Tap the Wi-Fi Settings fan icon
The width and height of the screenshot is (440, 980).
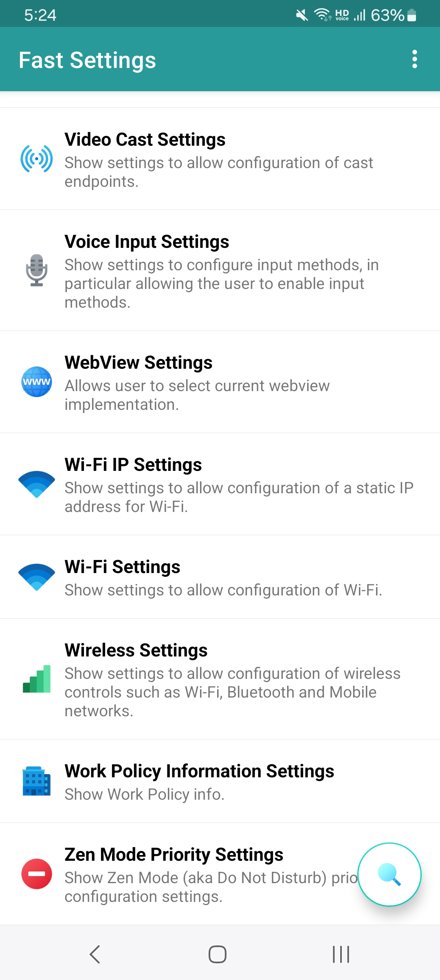click(37, 577)
